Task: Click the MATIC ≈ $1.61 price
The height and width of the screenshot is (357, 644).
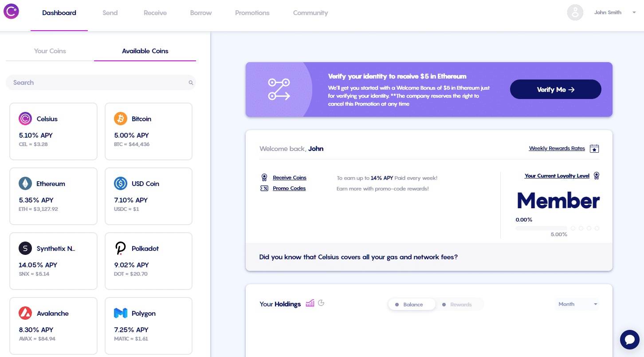Action: click(x=131, y=339)
